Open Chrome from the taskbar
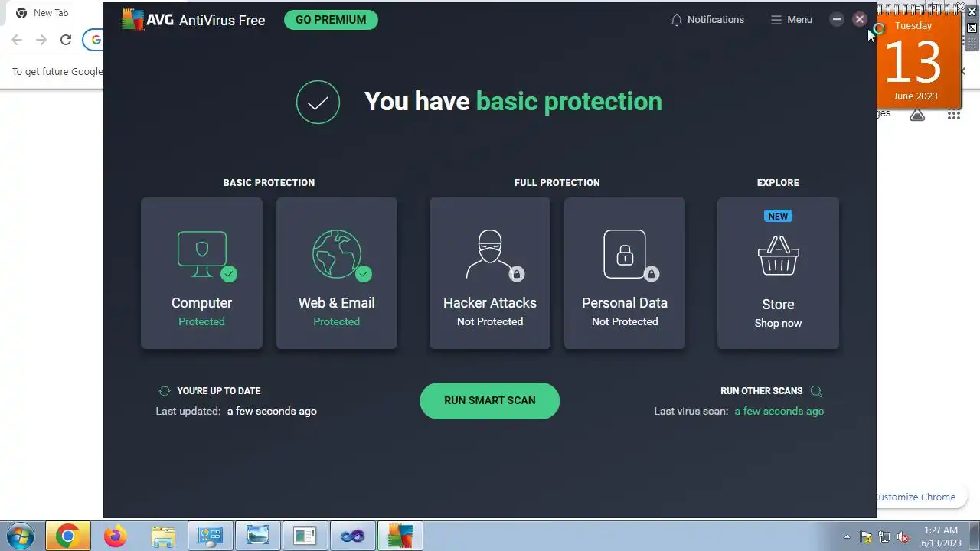 pos(67,536)
